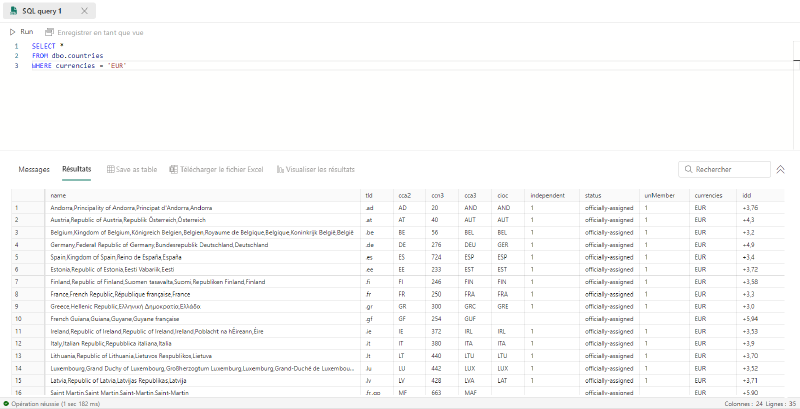Click the +3,52 idd cell

tap(761, 368)
